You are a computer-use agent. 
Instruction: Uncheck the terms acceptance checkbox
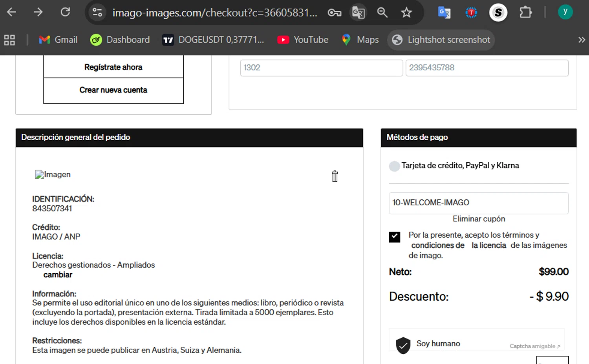(395, 237)
